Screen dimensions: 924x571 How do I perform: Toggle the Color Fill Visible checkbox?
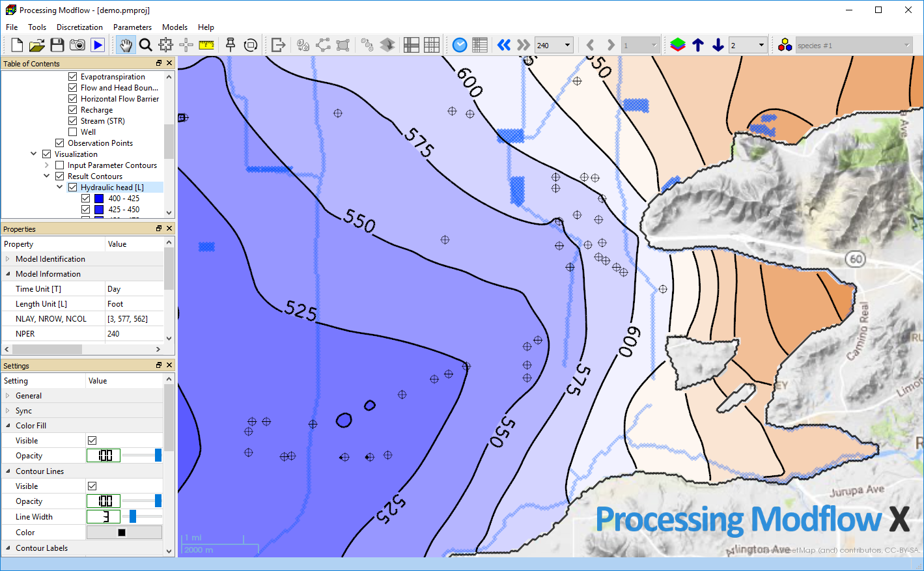(x=92, y=441)
